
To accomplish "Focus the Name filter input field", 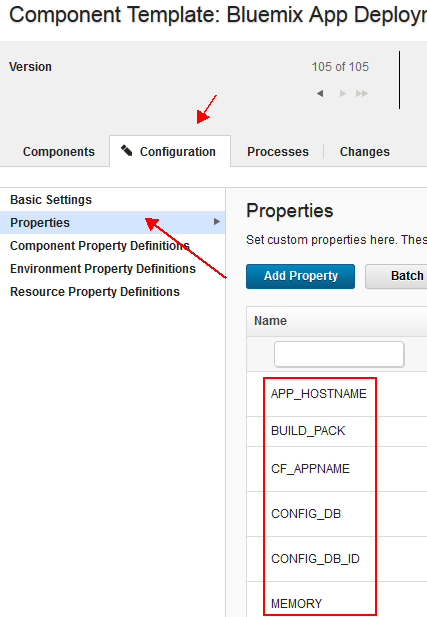I will click(x=339, y=354).
